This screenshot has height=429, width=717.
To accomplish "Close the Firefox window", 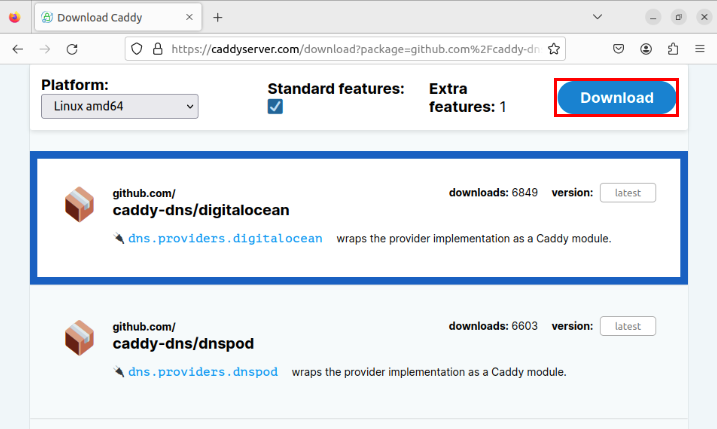I will (x=704, y=17).
